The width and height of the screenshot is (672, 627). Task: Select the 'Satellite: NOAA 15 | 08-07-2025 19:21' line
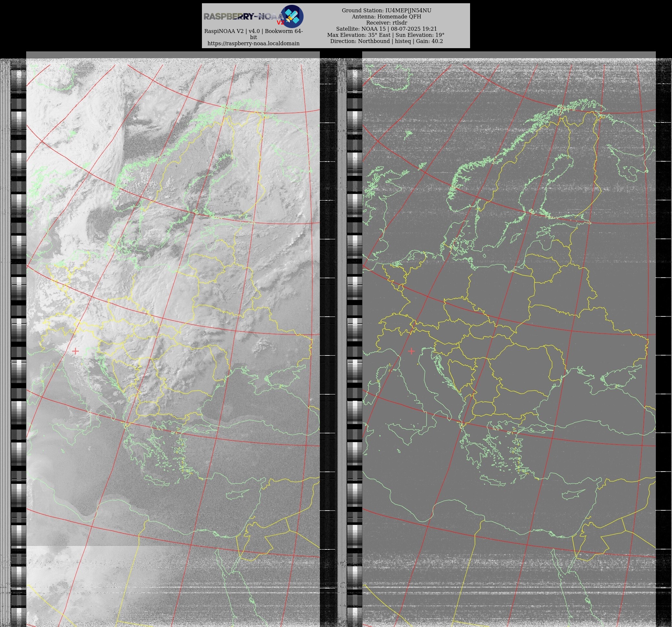pyautogui.click(x=386, y=29)
